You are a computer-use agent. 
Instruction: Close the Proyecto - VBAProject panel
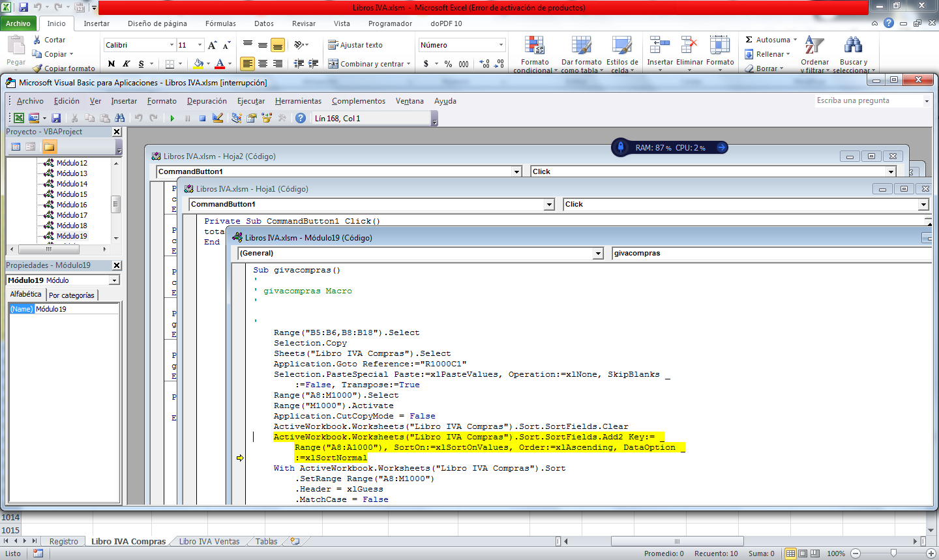(117, 132)
